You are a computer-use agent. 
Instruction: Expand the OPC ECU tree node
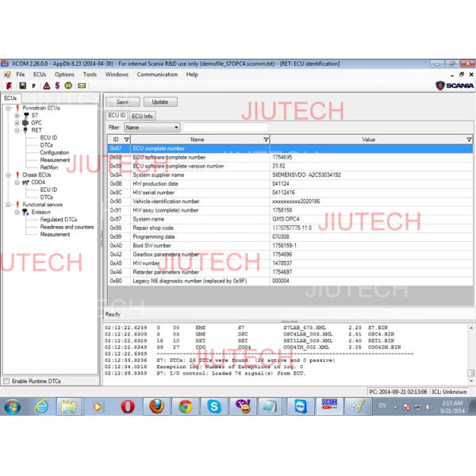pos(17,122)
